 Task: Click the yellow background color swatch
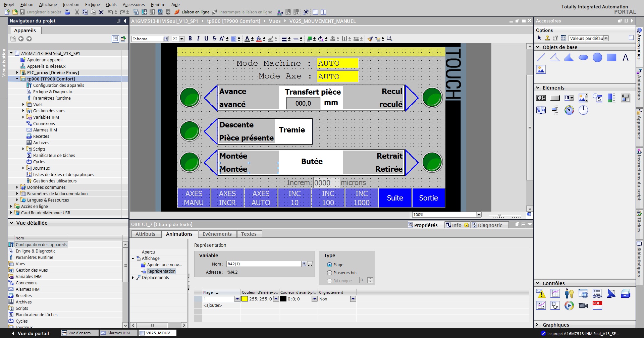245,299
